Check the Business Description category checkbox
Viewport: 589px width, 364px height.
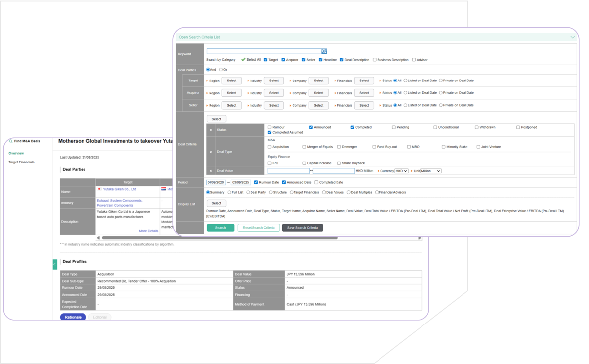(375, 60)
